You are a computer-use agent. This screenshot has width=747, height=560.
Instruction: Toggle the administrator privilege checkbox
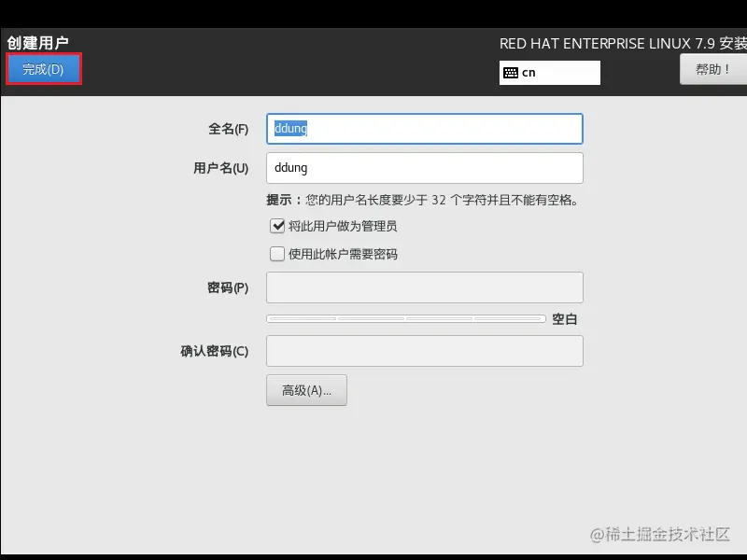click(x=278, y=225)
